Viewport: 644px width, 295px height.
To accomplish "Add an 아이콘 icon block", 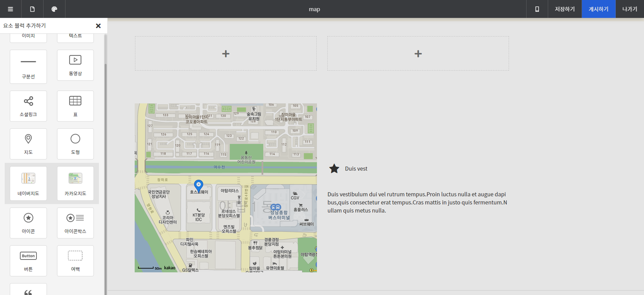I will (x=28, y=223).
